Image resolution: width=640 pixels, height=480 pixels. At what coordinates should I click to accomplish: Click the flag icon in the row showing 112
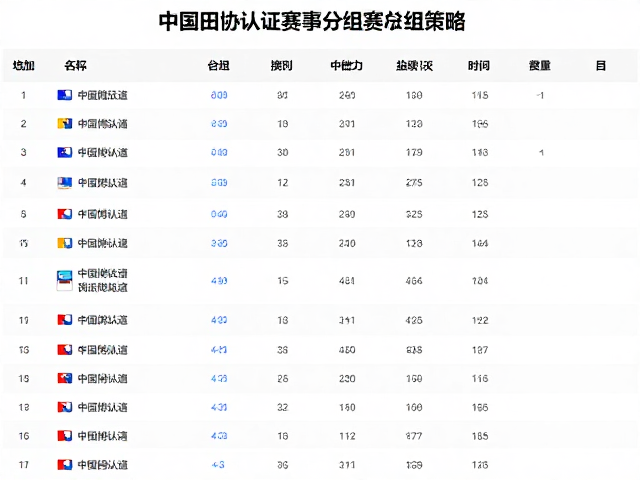click(64, 436)
